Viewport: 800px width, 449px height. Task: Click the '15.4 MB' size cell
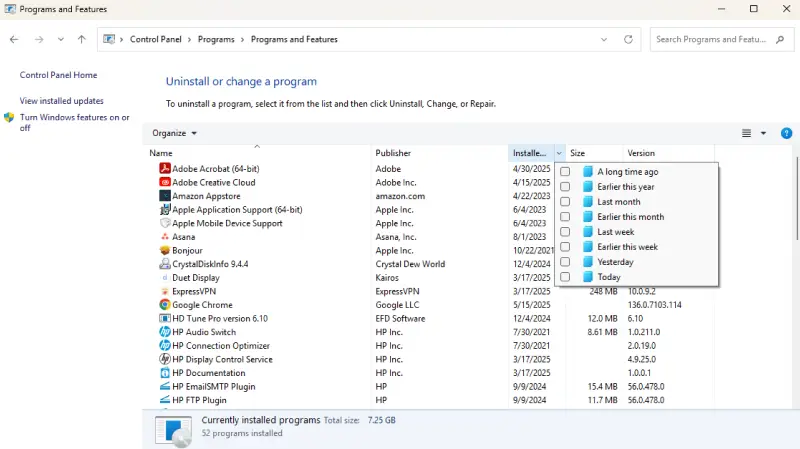(603, 386)
